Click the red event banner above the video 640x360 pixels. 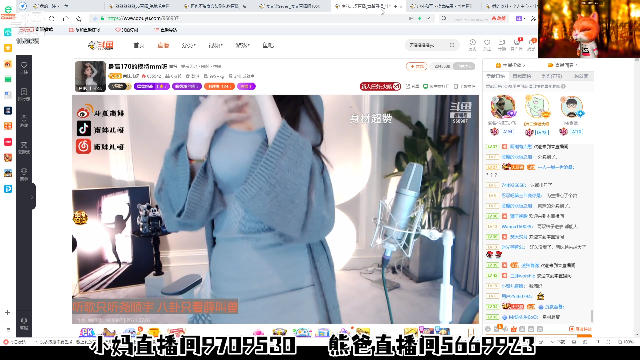(380, 86)
